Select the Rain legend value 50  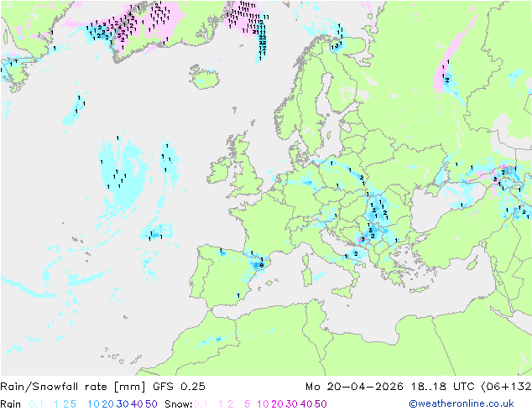151,404
